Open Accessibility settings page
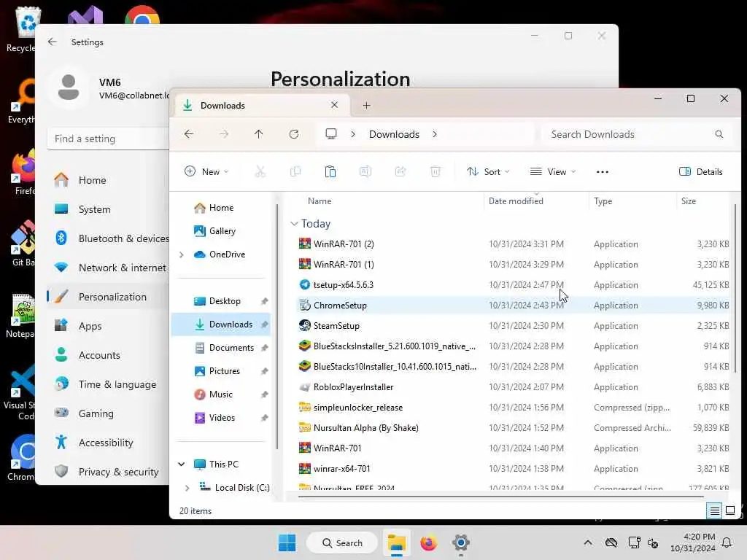This screenshot has height=560, width=747. [108, 443]
